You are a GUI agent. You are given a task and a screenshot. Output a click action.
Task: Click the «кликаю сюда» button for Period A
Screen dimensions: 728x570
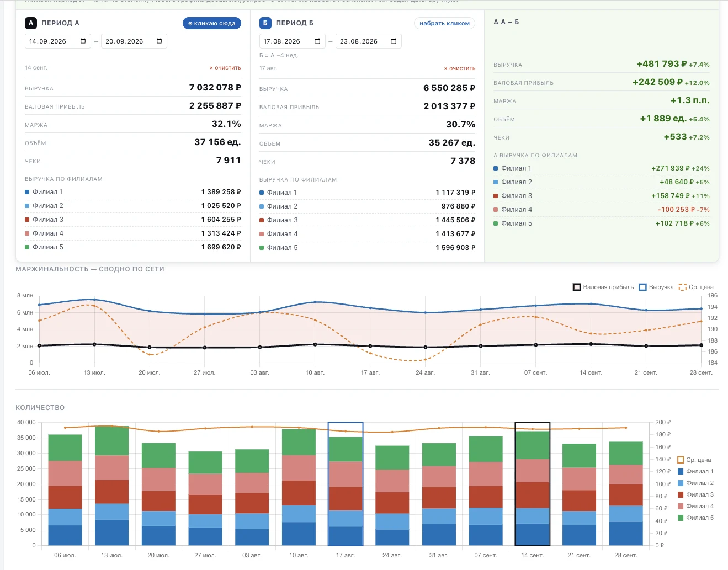[x=212, y=23]
